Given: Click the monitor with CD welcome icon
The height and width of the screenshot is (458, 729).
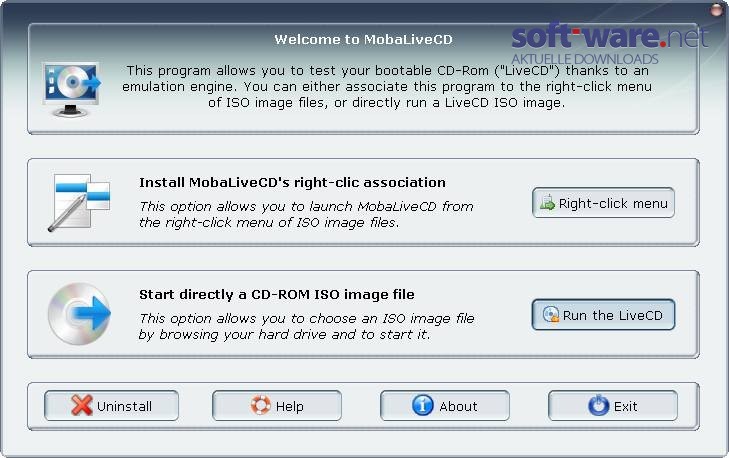Looking at the screenshot, I should 71,89.
